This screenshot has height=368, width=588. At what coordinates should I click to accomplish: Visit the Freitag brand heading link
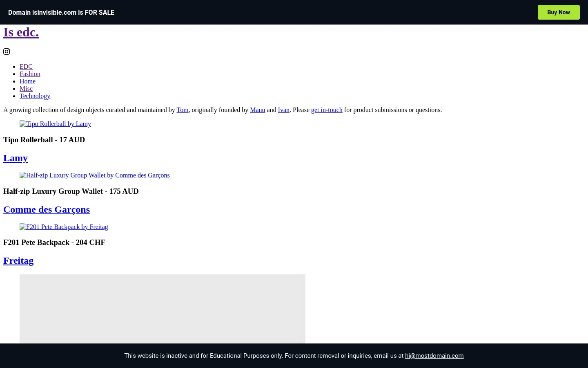coord(18,260)
